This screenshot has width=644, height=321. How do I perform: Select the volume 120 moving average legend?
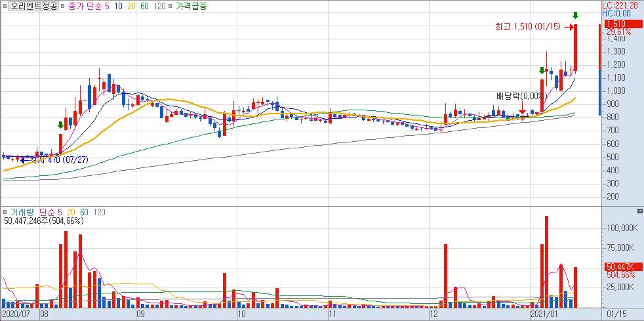100,212
